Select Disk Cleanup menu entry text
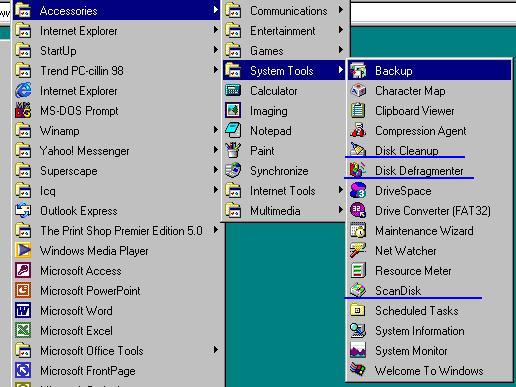The width and height of the screenshot is (516, 387). tap(407, 151)
